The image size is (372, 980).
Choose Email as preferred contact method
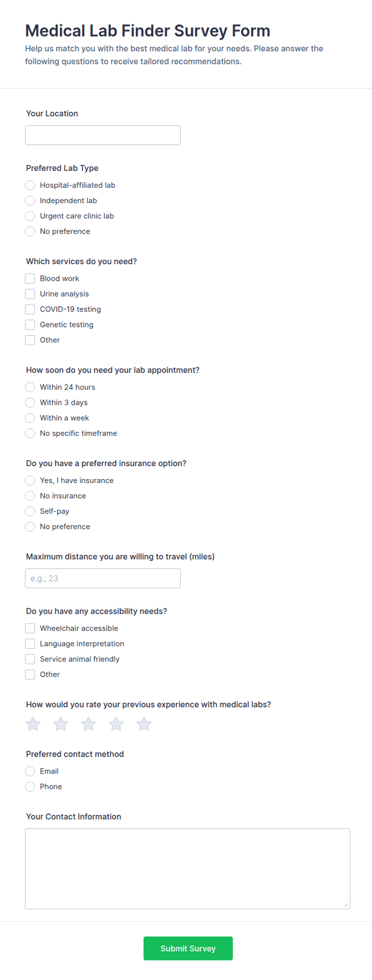pos(30,771)
